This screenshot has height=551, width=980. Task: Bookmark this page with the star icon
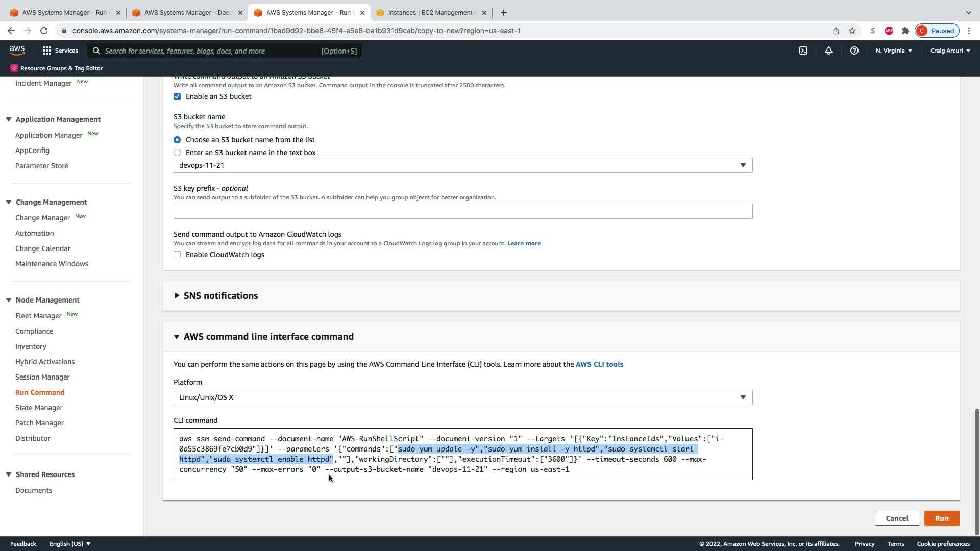pos(852,31)
